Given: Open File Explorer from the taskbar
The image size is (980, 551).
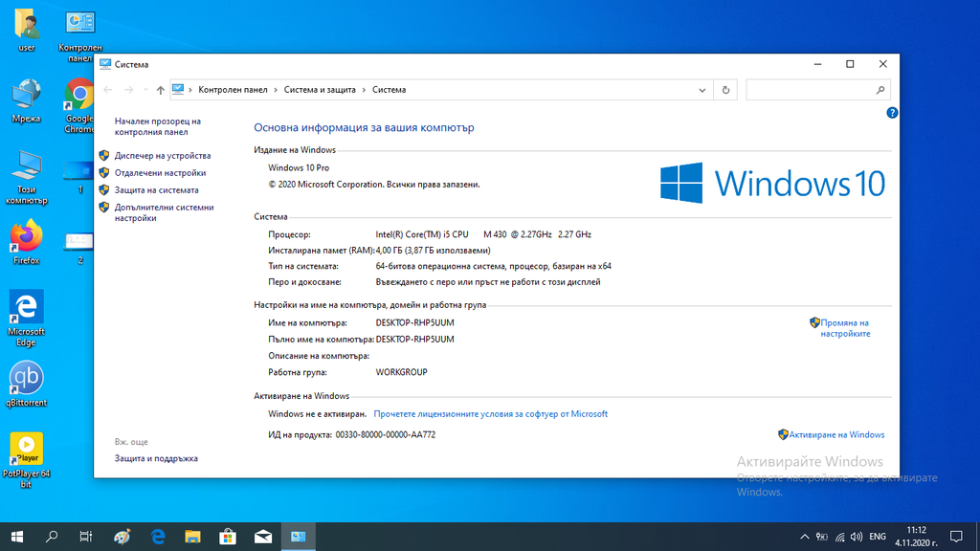Looking at the screenshot, I should click(x=192, y=537).
